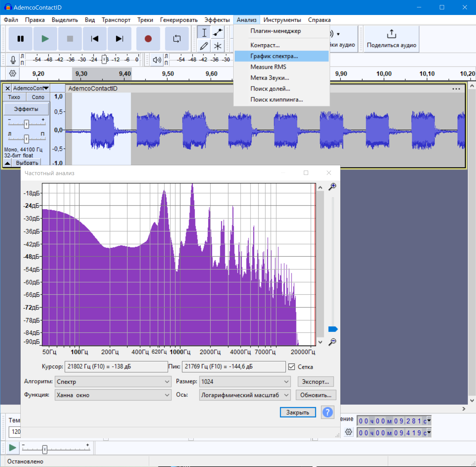Open the Размер dropdown showing 1024

tap(245, 382)
